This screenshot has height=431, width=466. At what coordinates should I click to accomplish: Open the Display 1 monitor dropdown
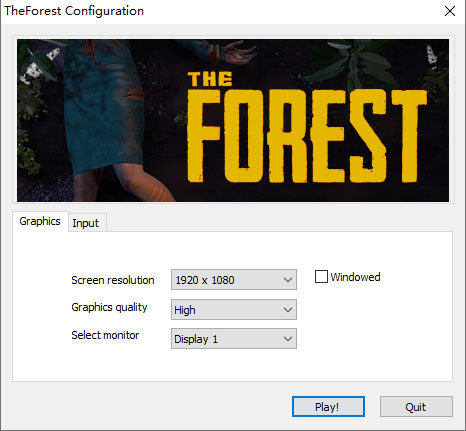(x=234, y=339)
